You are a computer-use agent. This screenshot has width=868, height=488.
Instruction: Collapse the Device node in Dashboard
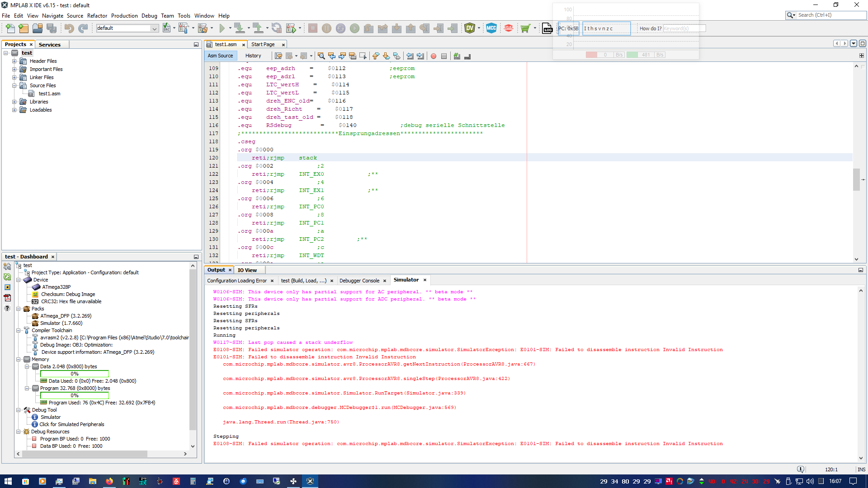coord(19,280)
